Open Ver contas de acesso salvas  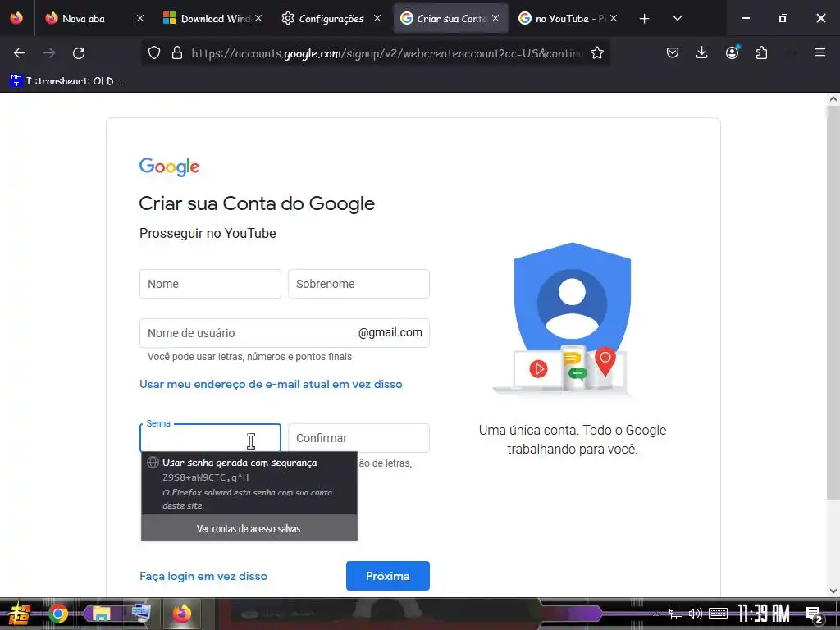pos(249,528)
